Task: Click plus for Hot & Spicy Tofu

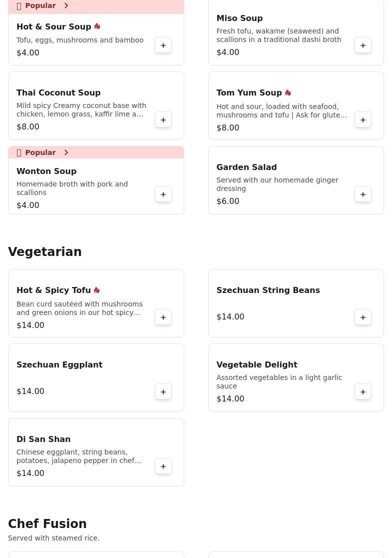Action: click(163, 317)
